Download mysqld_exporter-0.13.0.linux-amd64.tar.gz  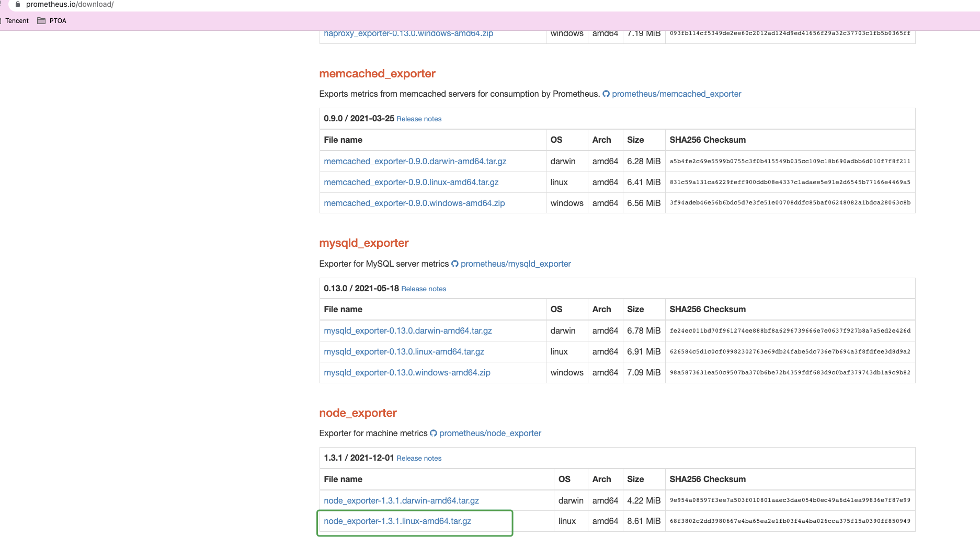pos(404,352)
